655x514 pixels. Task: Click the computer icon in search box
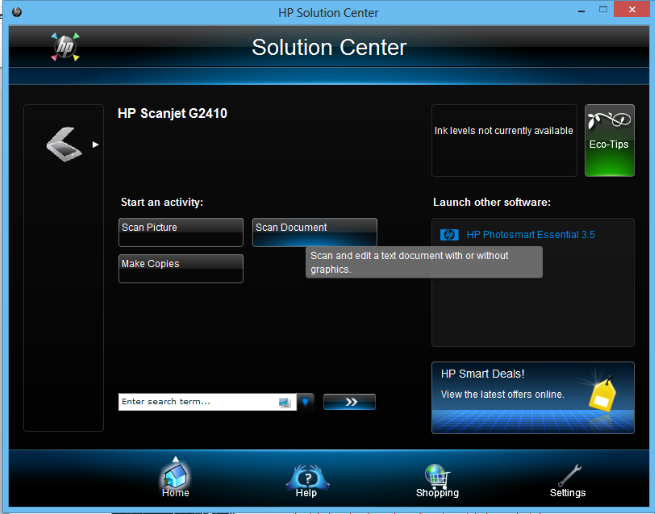pos(284,402)
